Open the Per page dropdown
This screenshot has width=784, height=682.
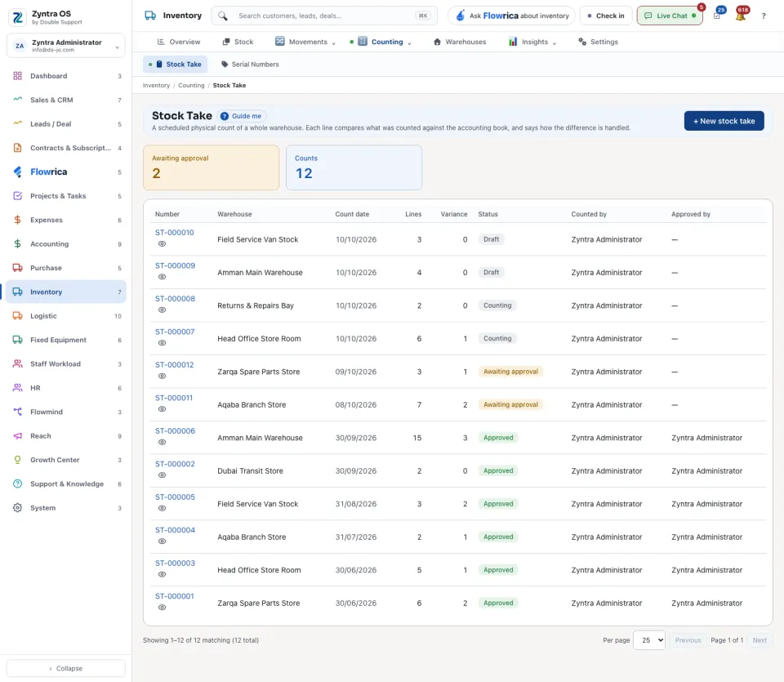point(649,640)
